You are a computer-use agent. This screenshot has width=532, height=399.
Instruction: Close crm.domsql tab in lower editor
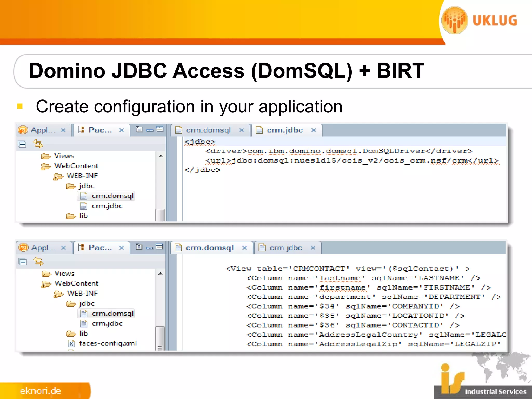tap(244, 248)
